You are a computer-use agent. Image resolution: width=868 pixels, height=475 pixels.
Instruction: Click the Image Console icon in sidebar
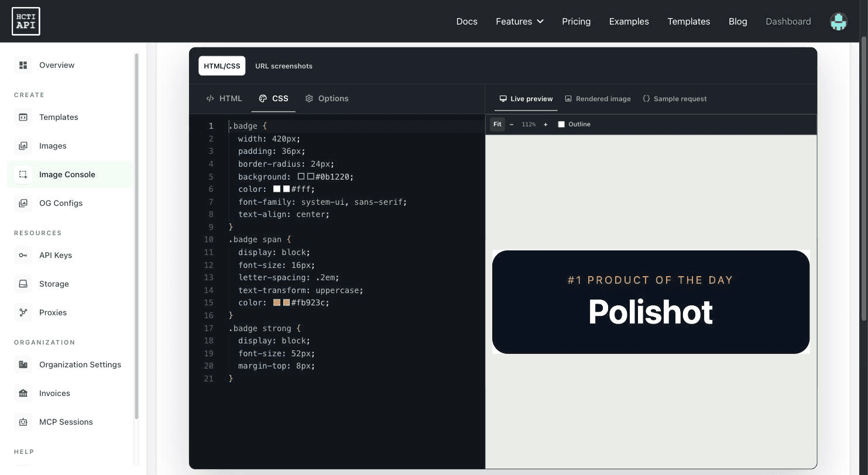23,174
